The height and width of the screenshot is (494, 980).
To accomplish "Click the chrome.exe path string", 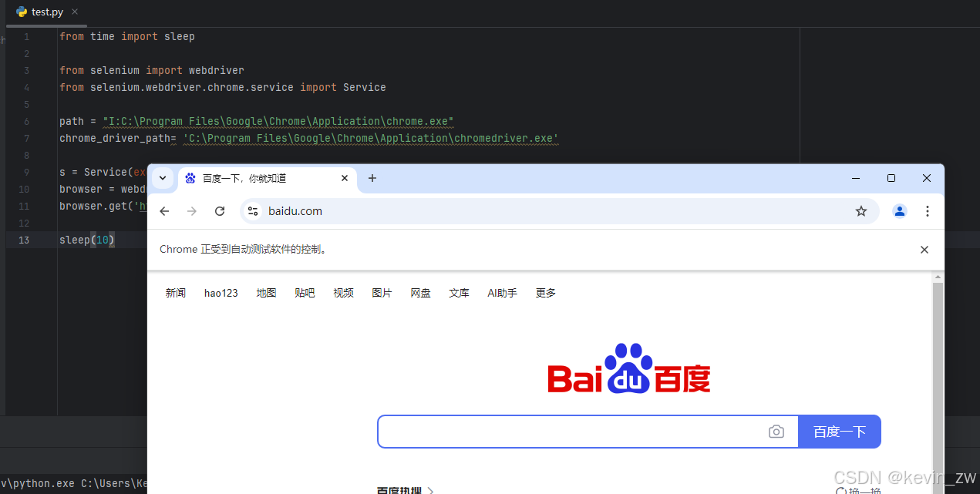I will (278, 121).
